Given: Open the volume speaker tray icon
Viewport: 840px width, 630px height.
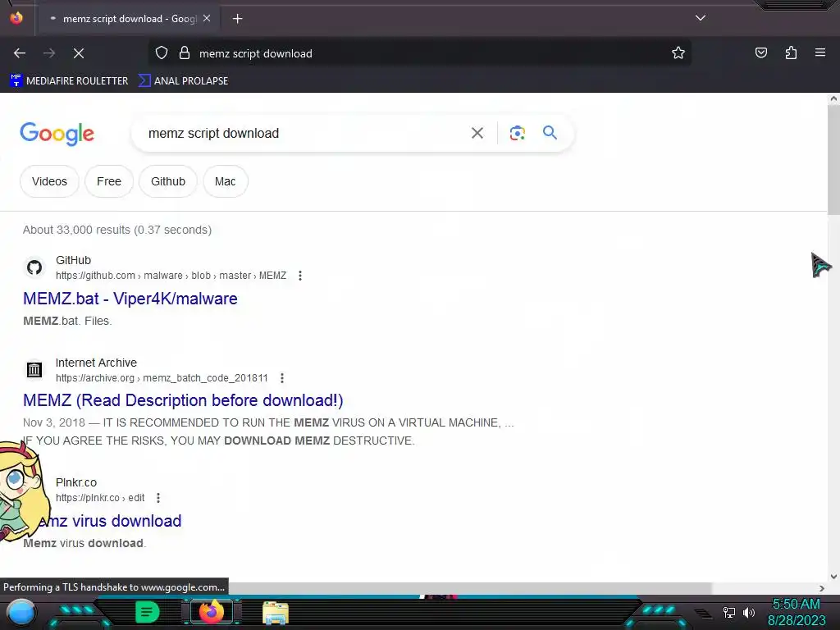Looking at the screenshot, I should click(749, 612).
